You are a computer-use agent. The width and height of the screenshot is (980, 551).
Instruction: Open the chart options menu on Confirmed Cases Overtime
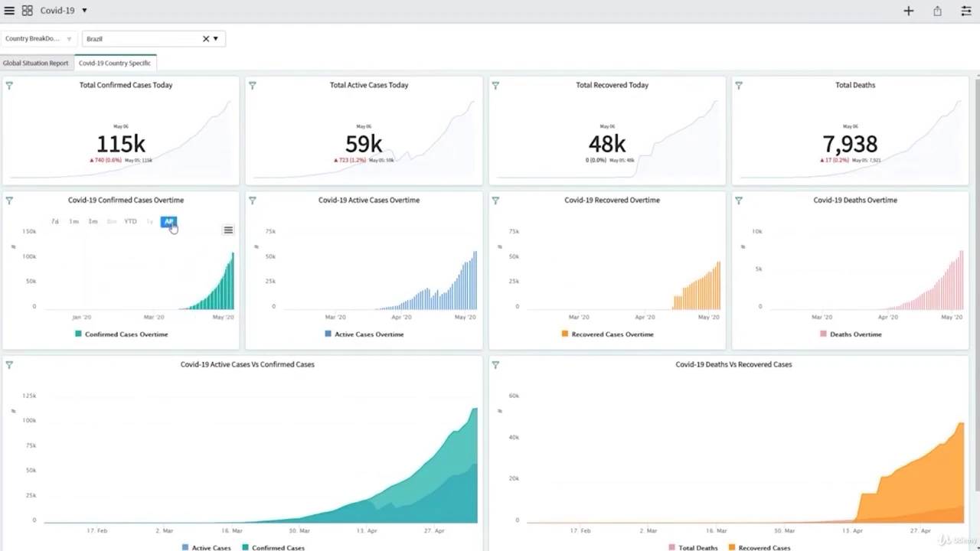click(x=227, y=230)
